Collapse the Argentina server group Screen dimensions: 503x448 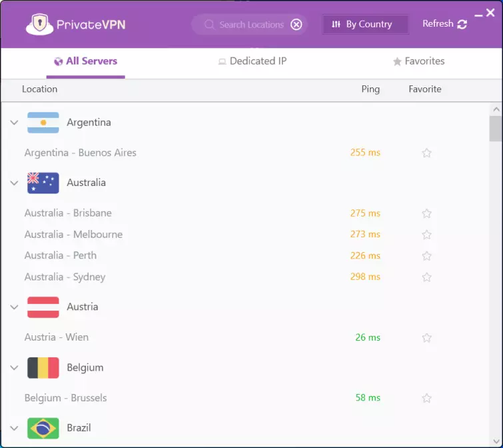pyautogui.click(x=14, y=123)
